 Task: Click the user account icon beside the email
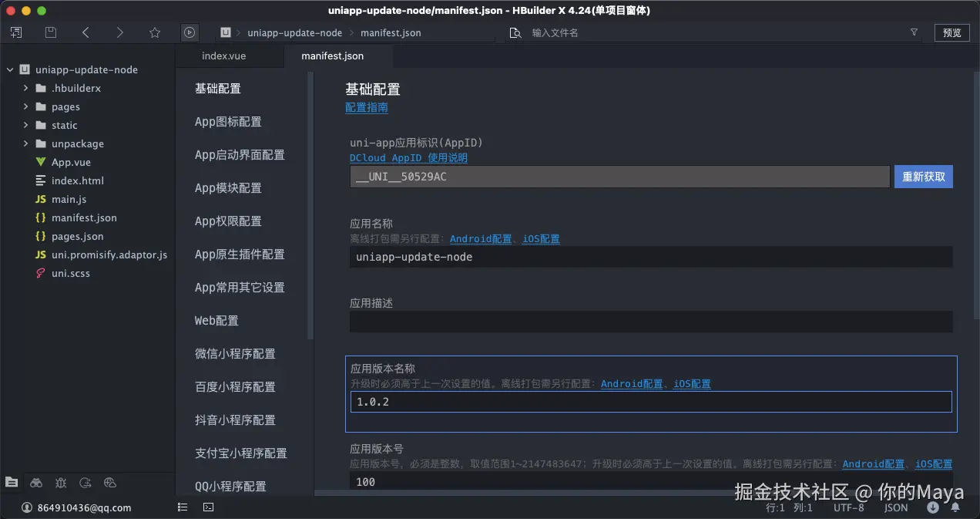pyautogui.click(x=28, y=507)
